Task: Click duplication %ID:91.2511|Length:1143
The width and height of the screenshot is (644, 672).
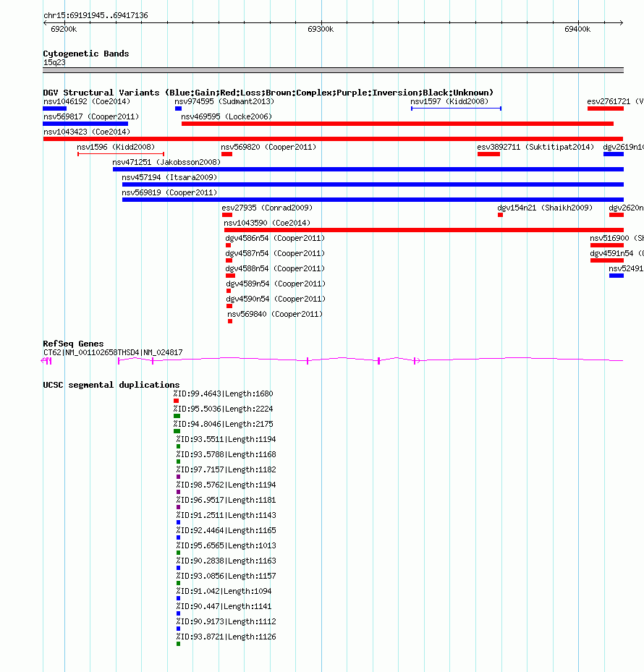Action: [x=226, y=516]
